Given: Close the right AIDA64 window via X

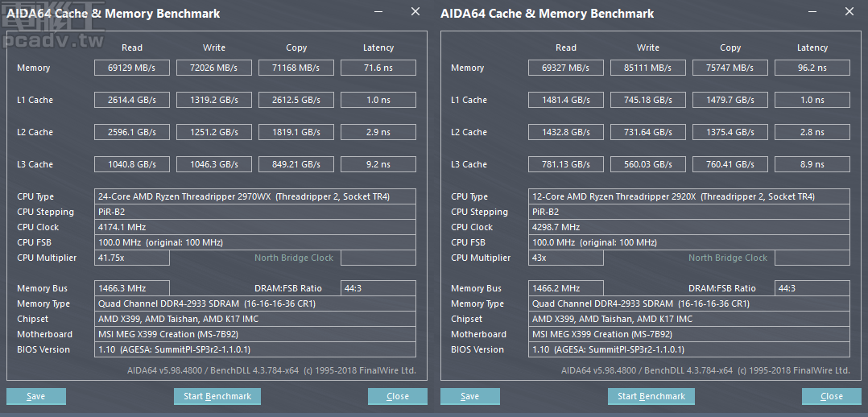Looking at the screenshot, I should [849, 11].
